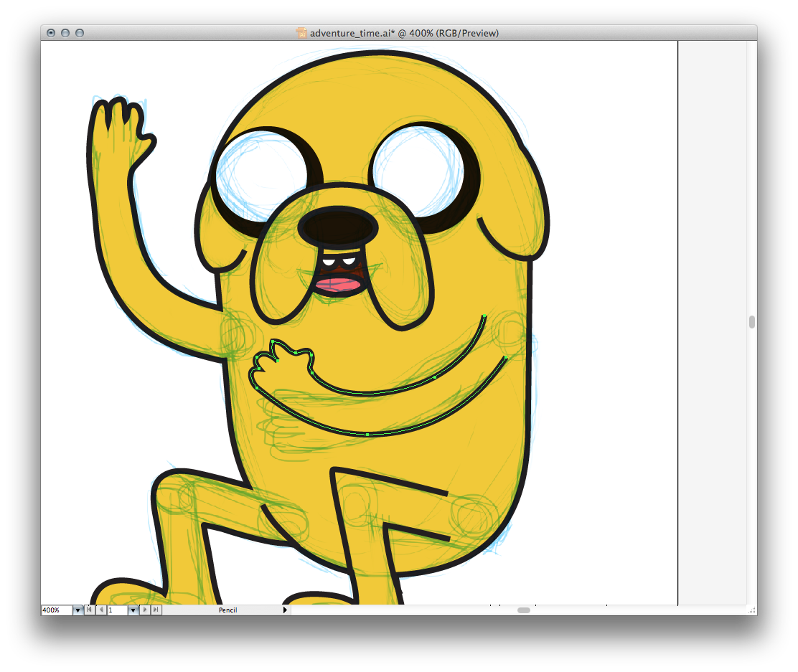Click the window resize grip corner
The width and height of the screenshot is (798, 672).
pyautogui.click(x=751, y=610)
